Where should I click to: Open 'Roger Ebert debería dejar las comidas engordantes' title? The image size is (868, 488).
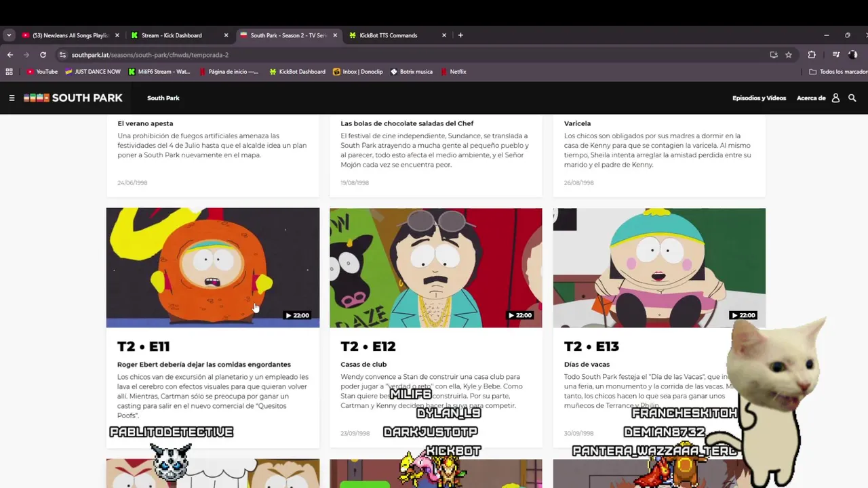(x=204, y=365)
